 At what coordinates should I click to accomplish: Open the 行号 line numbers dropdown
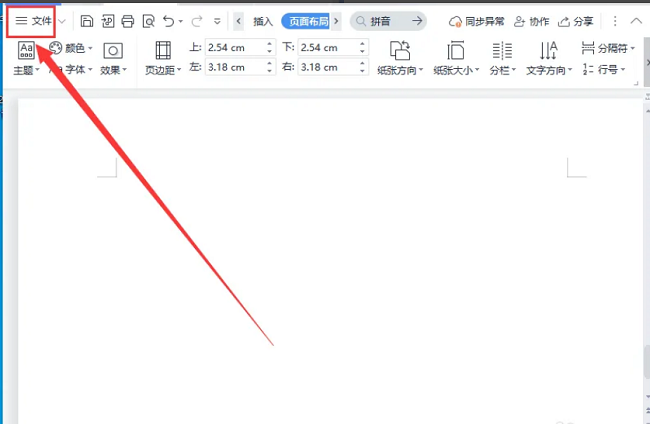603,69
